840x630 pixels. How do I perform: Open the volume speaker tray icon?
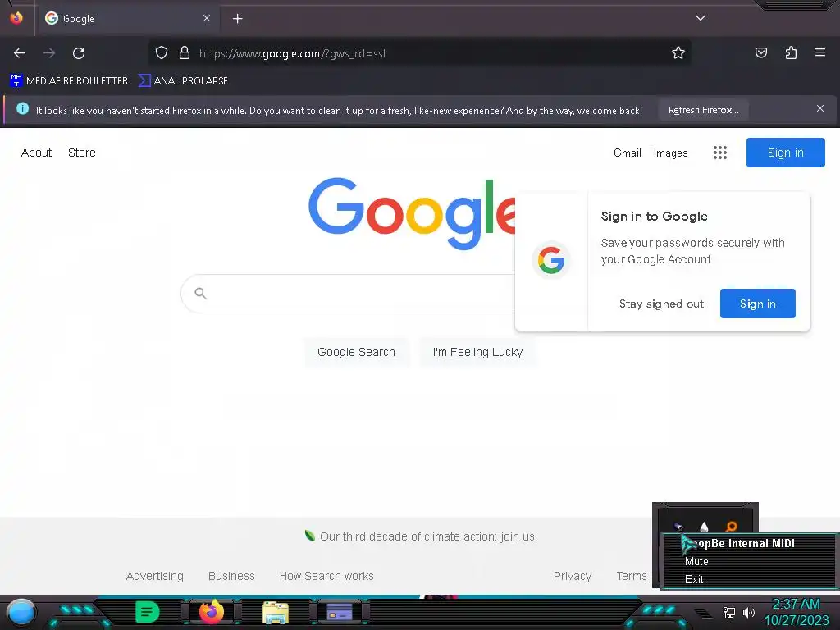tap(749, 612)
